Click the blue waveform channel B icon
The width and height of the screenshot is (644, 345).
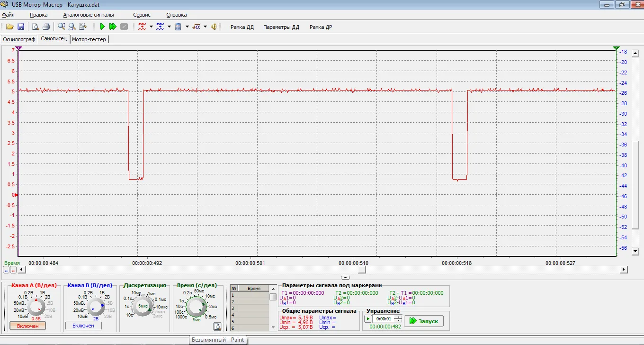point(160,27)
